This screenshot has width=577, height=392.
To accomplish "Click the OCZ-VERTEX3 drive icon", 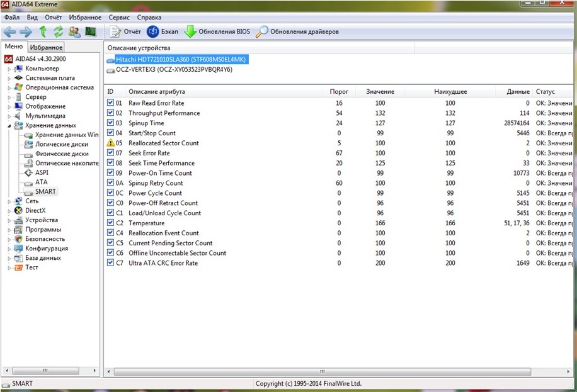I will 111,70.
